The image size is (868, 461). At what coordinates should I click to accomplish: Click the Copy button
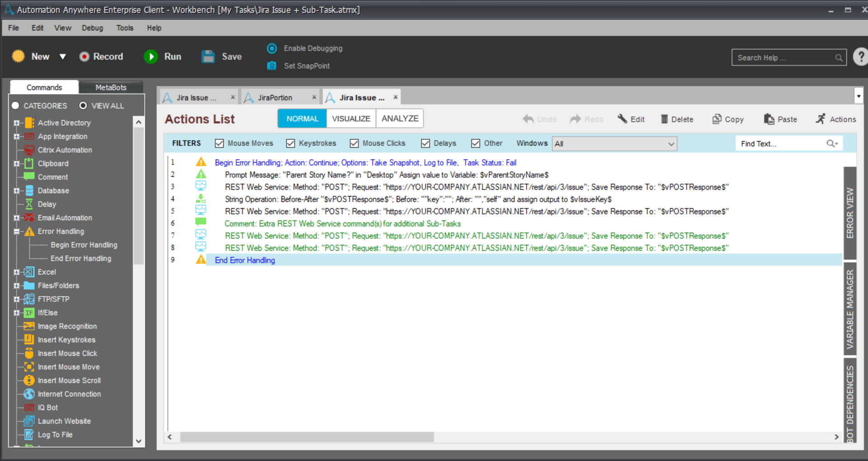click(x=728, y=119)
